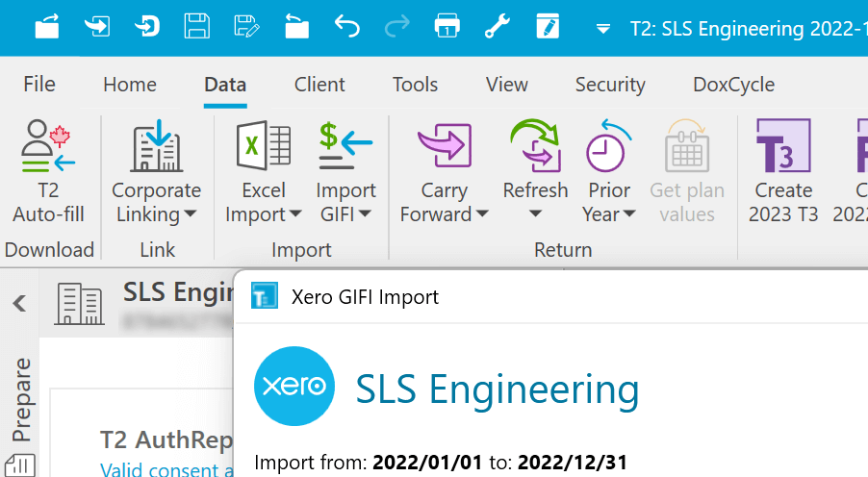868x477 pixels.
Task: Click the Corporate Linking building icon
Action: (157, 145)
